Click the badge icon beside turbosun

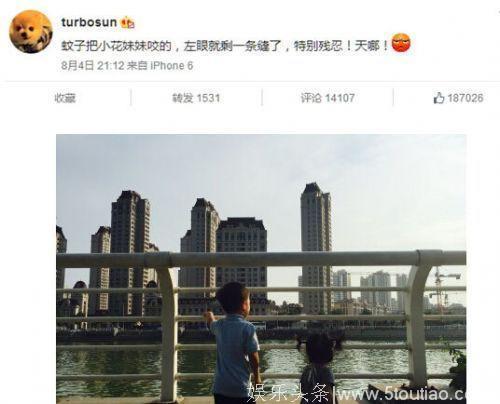[x=128, y=23]
